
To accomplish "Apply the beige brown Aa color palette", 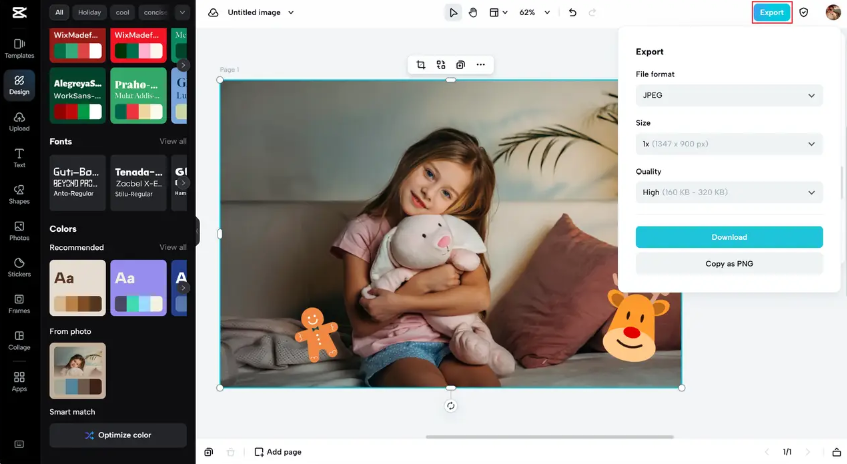I will click(78, 288).
